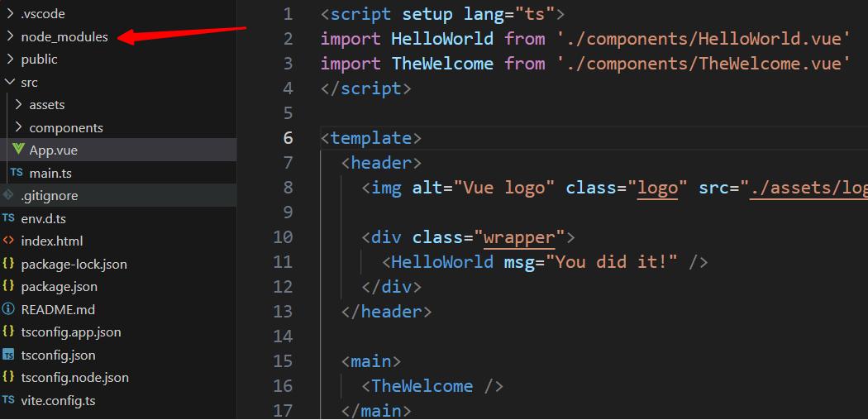Screen dimensions: 868x420
Task: Click the TS icon beside env.d.ts
Action: click(x=8, y=218)
